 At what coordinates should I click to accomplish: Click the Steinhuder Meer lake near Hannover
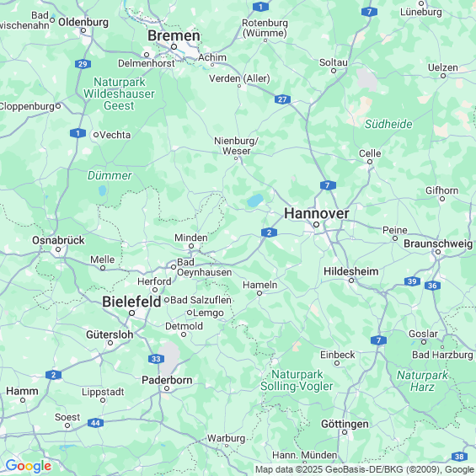tap(255, 201)
